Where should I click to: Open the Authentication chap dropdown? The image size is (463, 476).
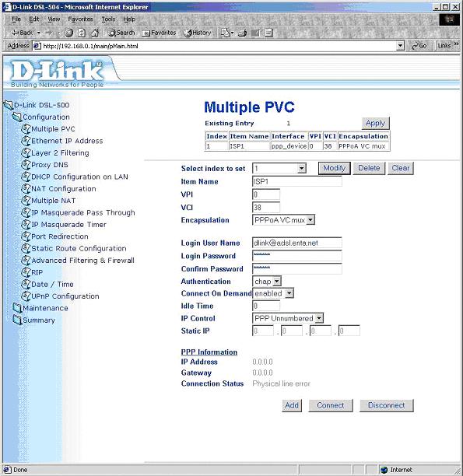click(267, 281)
